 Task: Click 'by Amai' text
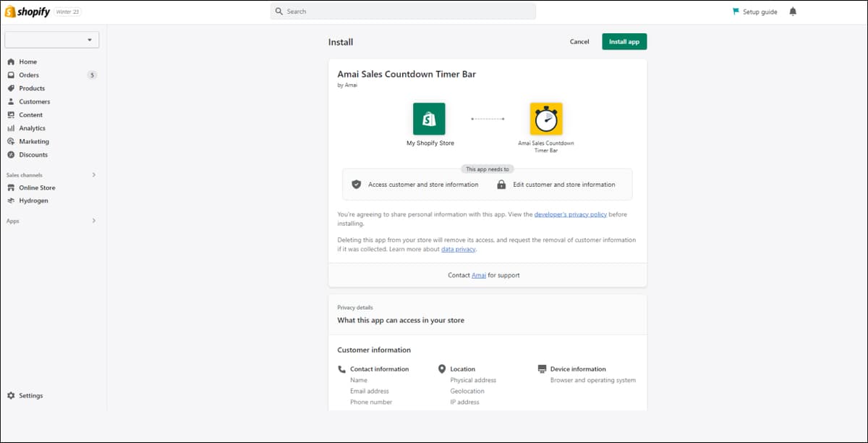coord(347,85)
